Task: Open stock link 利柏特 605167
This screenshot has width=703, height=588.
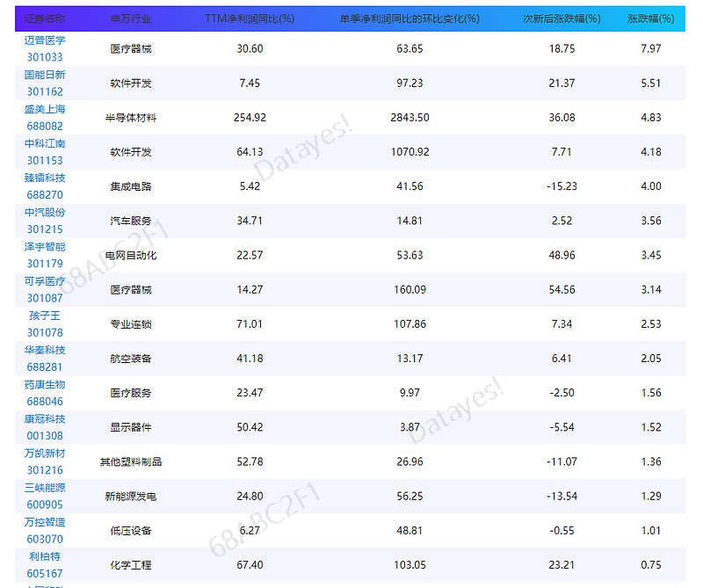Action: pyautogui.click(x=45, y=565)
